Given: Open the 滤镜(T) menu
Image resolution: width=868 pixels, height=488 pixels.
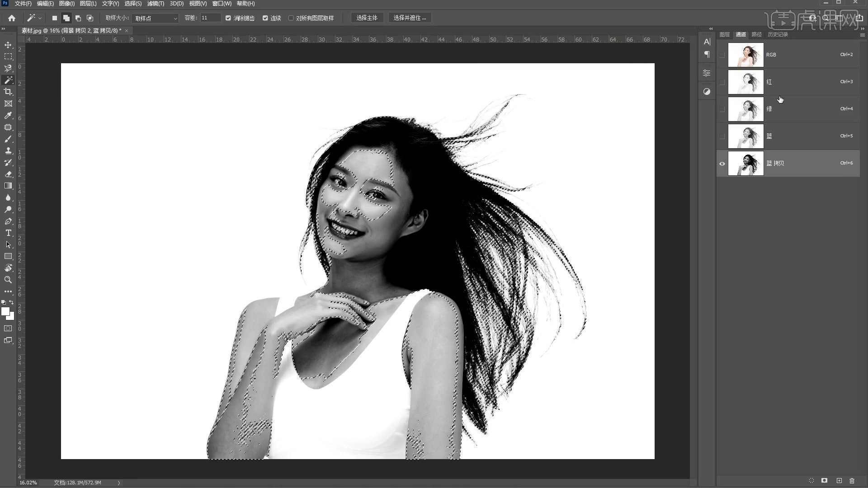Looking at the screenshot, I should coord(156,4).
